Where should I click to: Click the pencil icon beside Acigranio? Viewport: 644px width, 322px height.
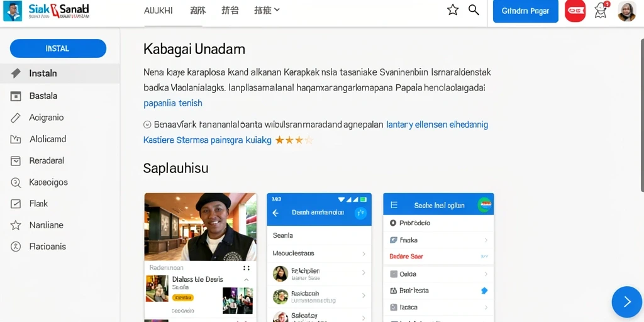point(16,118)
